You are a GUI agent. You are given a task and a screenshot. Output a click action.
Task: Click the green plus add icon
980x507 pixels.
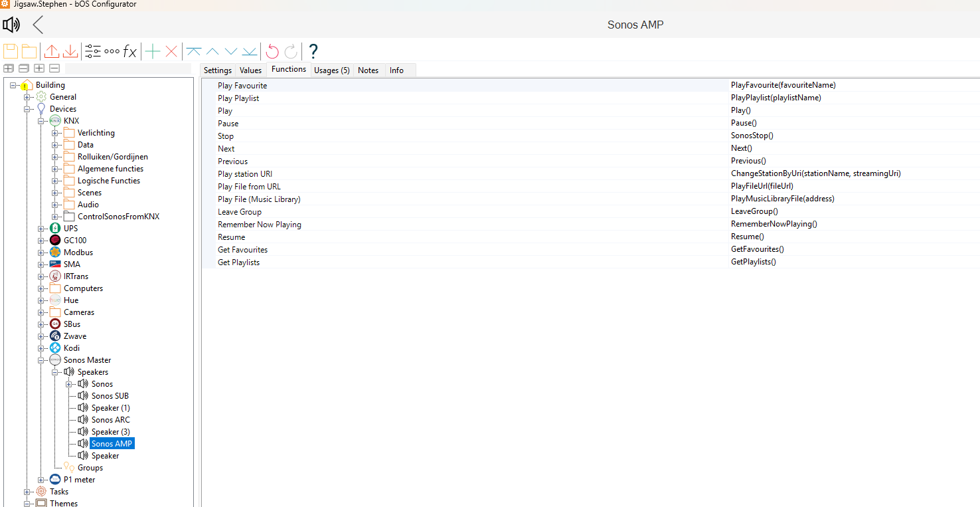pos(153,51)
